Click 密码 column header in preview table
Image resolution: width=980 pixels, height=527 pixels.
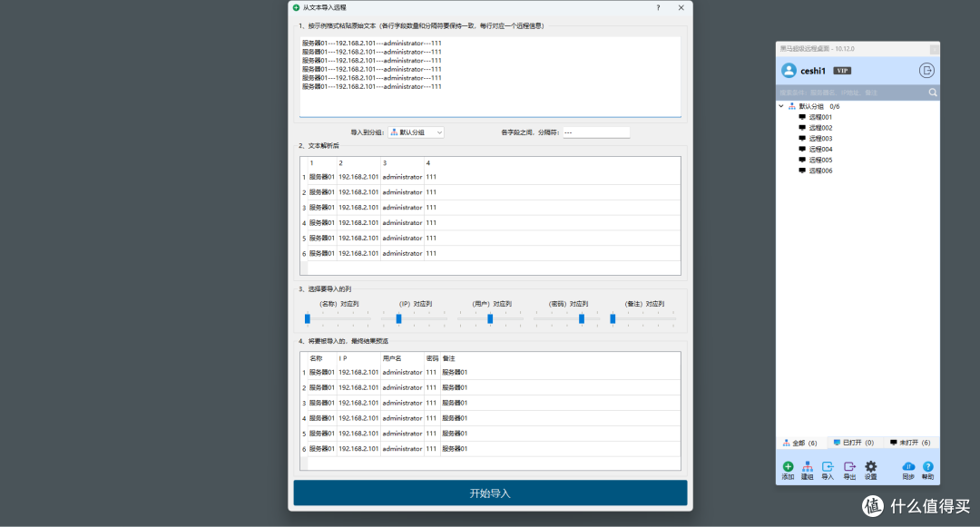(x=432, y=358)
